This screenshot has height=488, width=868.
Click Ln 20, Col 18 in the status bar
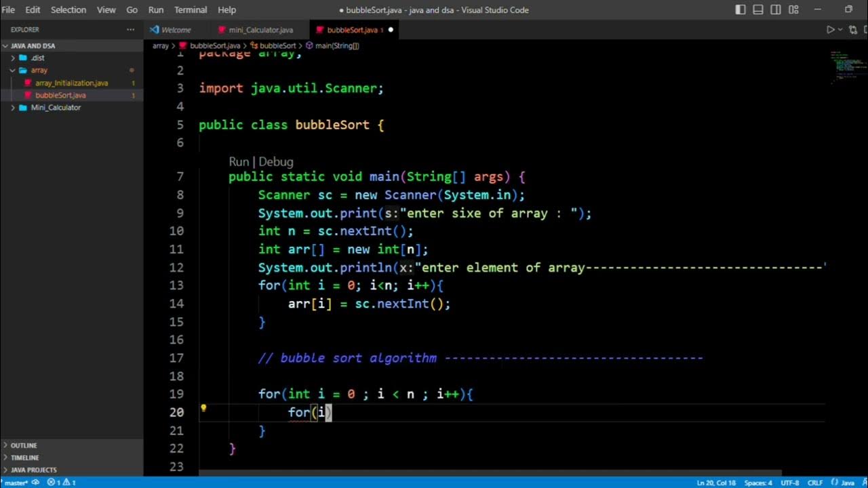(715, 483)
